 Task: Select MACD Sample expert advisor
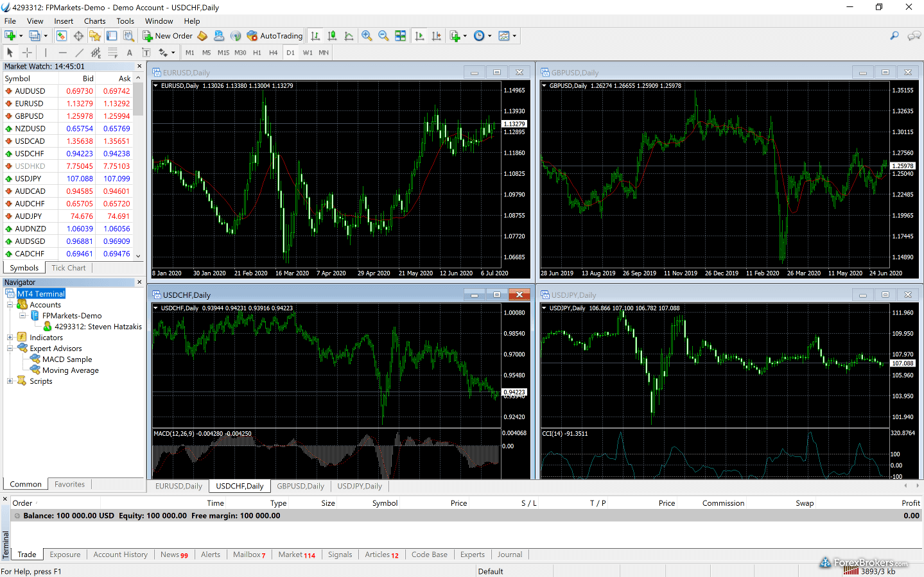pyautogui.click(x=67, y=359)
